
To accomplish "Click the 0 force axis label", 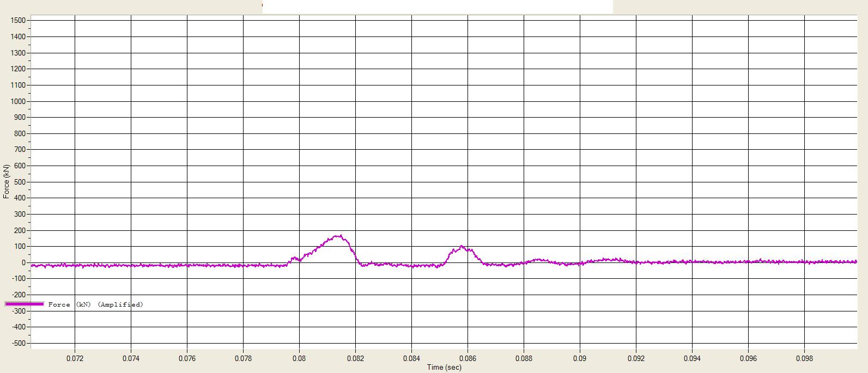I will (23, 262).
